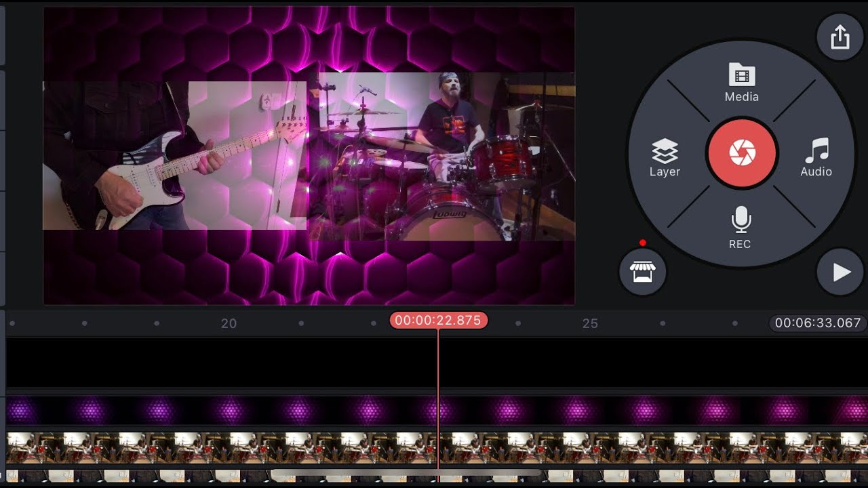
Task: Open the Layer menu
Action: [665, 158]
